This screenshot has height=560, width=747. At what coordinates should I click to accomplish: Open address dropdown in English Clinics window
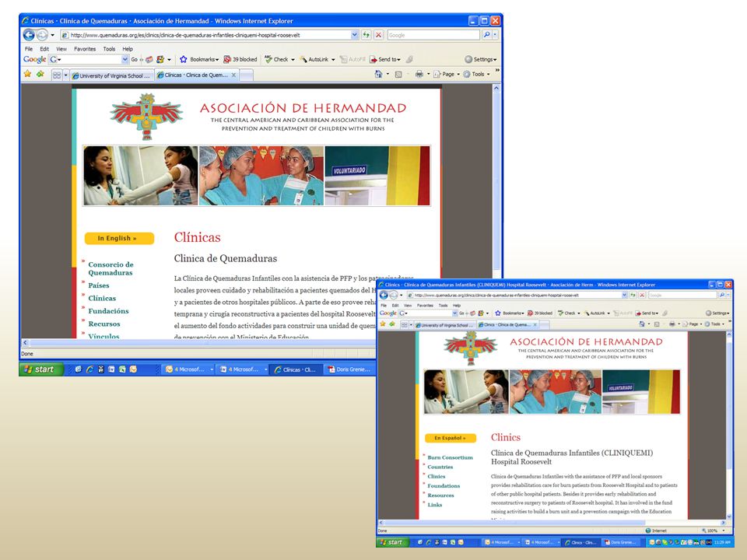pyautogui.click(x=625, y=296)
